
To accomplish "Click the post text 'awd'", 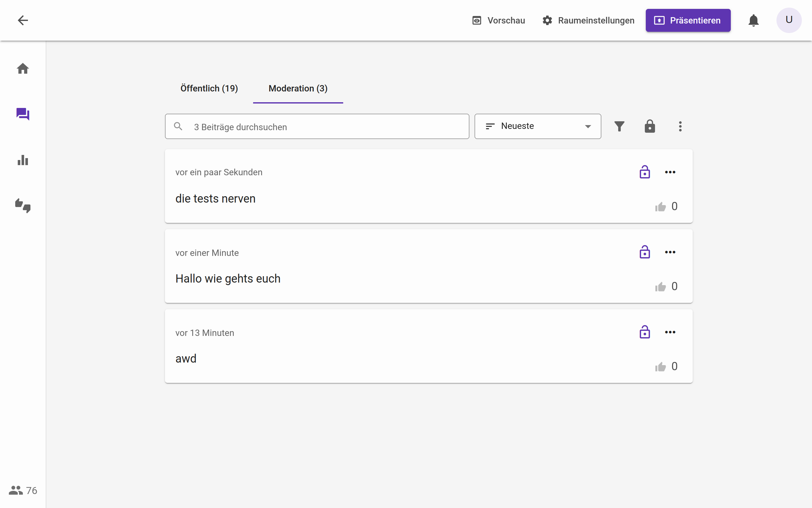I will 186,358.
